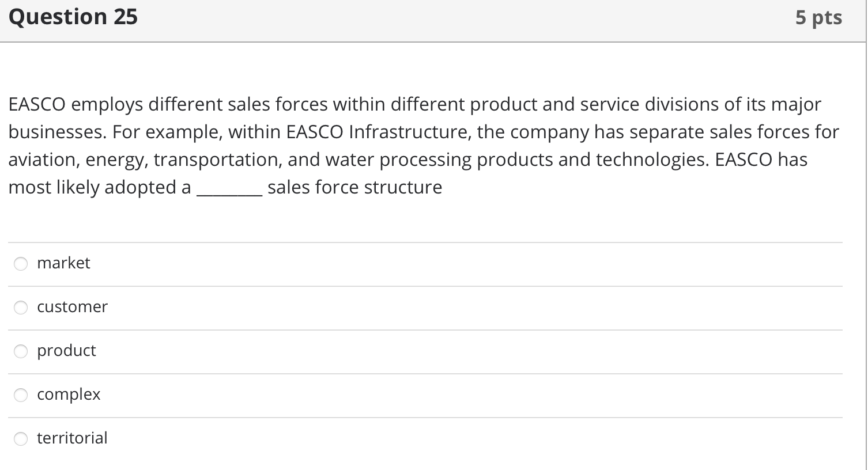Choose the 'customer' radio button

(21, 308)
